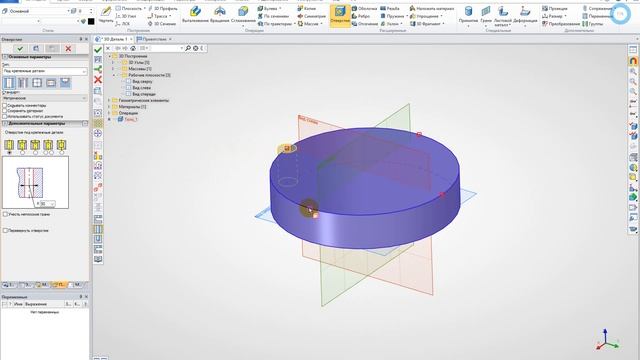Image resolution: width=640 pixels, height=360 pixels.
Task: Select first hole shape icon under Тип
Action: pyautogui.click(x=9, y=83)
